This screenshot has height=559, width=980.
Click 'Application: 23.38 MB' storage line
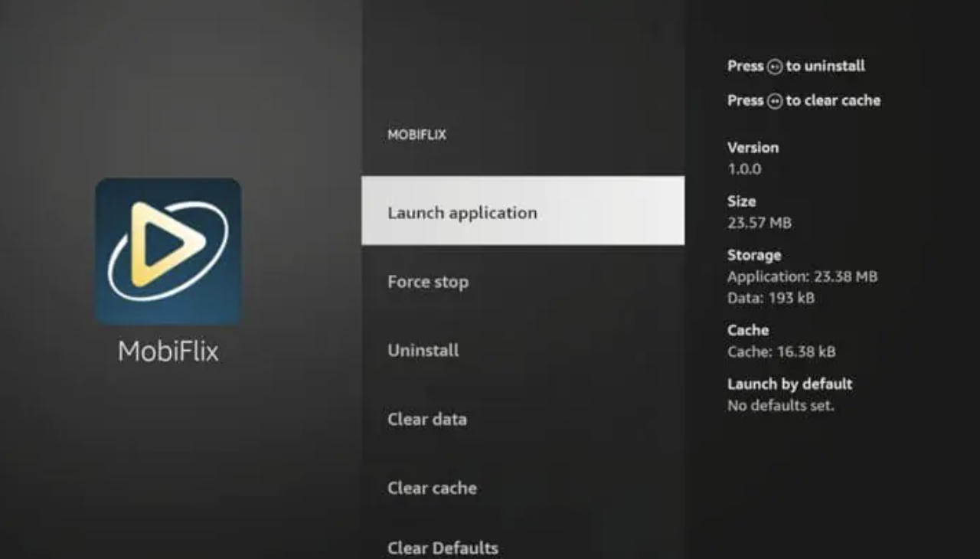(x=802, y=276)
